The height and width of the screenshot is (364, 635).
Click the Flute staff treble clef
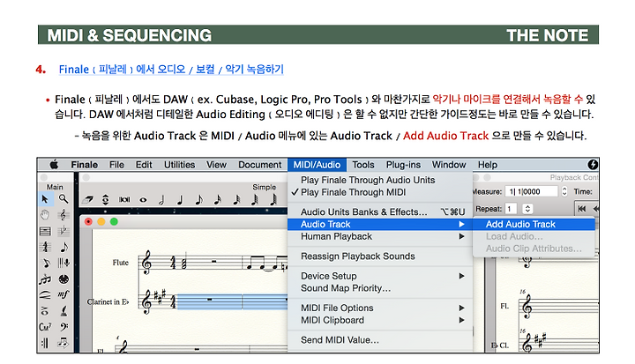[146, 263]
